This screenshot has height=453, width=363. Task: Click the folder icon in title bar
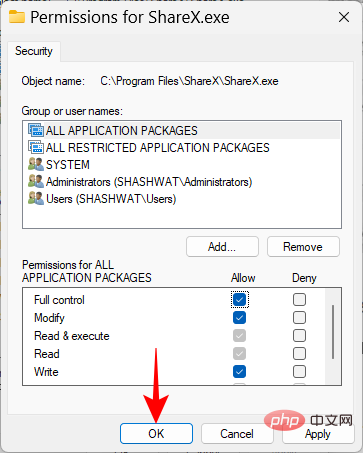[x=17, y=17]
